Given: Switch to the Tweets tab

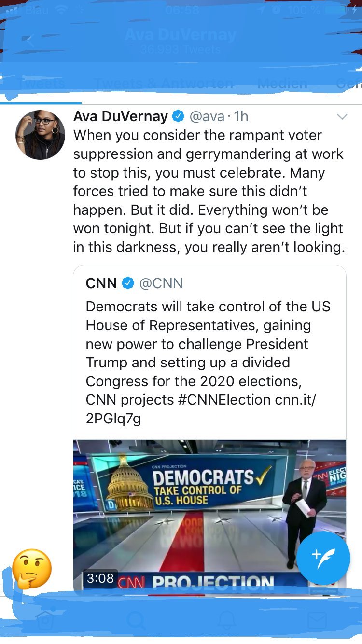Looking at the screenshot, I should (x=41, y=84).
